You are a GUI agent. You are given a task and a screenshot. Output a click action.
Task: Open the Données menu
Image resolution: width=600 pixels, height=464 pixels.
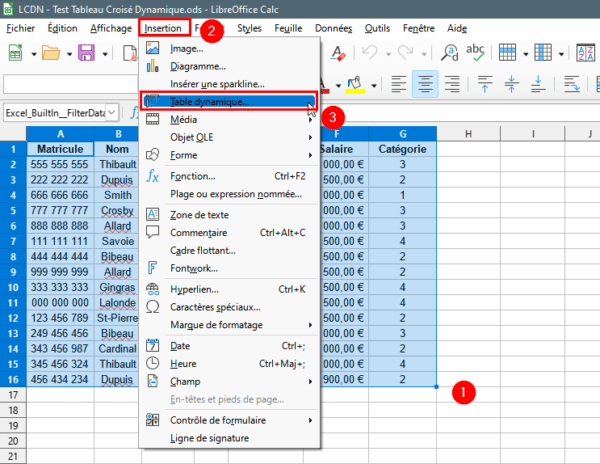[x=333, y=28]
